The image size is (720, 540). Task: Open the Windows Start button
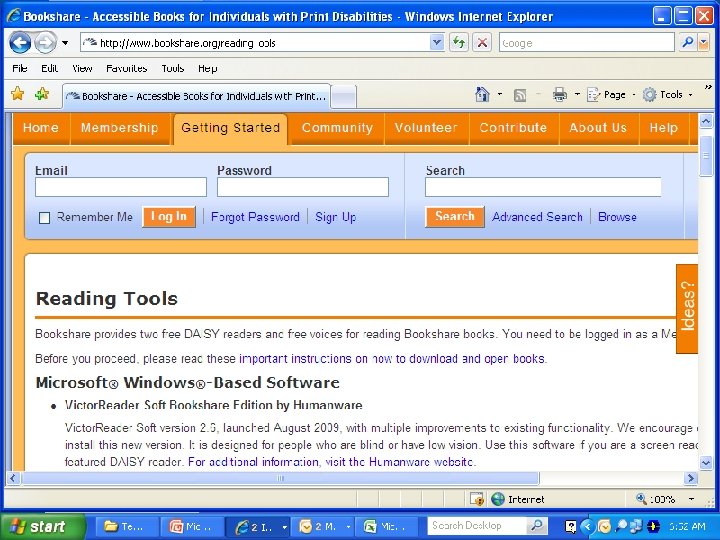[x=43, y=526]
